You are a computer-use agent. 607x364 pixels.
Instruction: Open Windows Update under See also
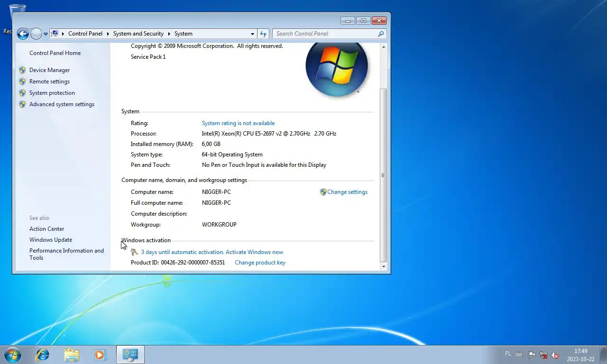pyautogui.click(x=51, y=240)
